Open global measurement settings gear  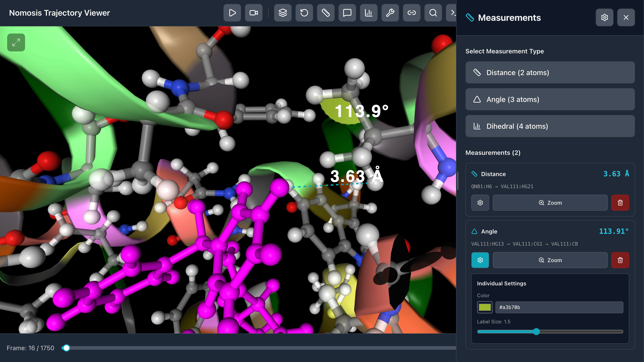pyautogui.click(x=604, y=17)
